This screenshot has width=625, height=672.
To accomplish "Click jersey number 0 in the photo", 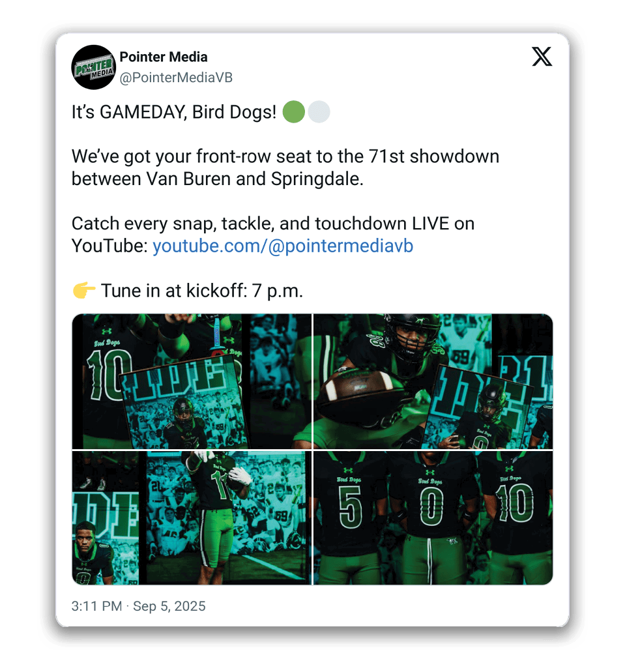I will (431, 508).
